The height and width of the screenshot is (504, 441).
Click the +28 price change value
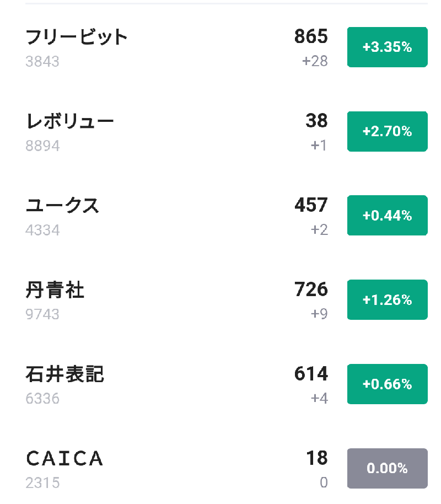(315, 61)
